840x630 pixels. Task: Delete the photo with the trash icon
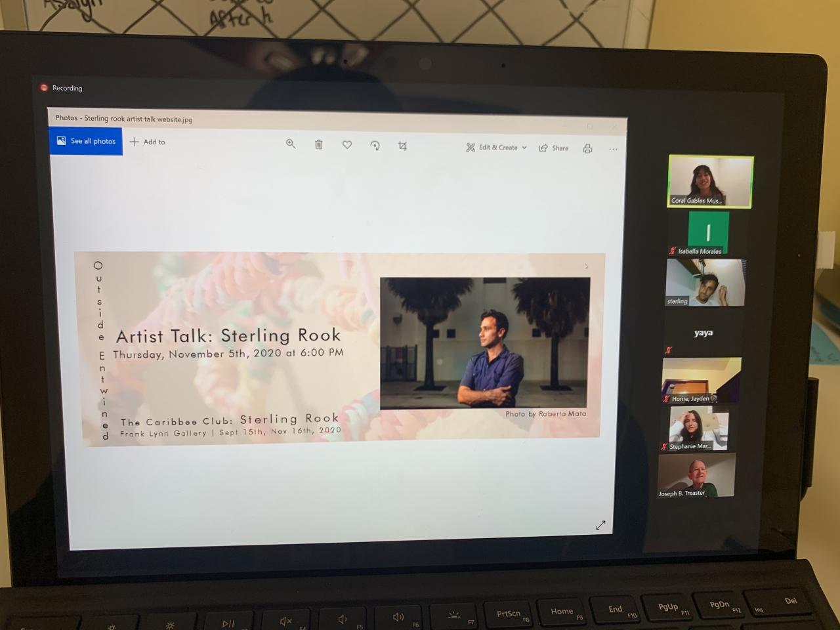(318, 144)
